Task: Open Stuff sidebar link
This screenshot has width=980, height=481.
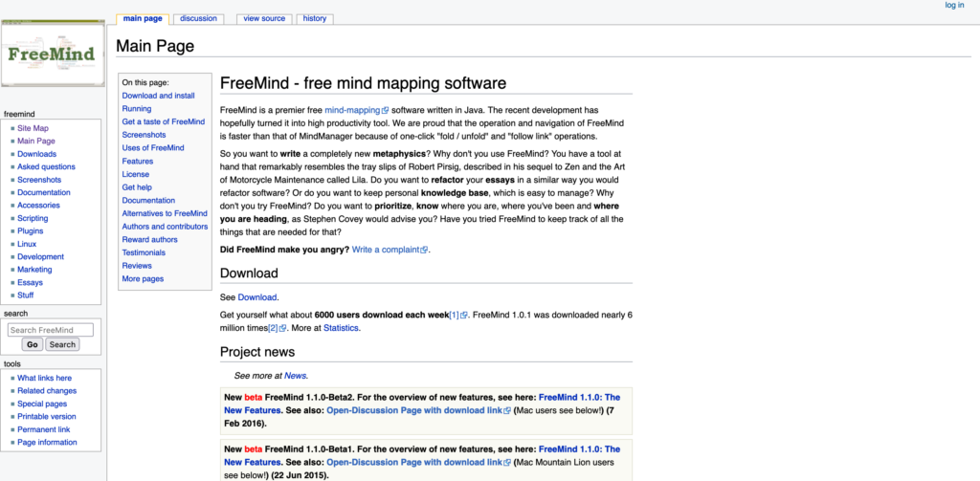Action: 26,295
